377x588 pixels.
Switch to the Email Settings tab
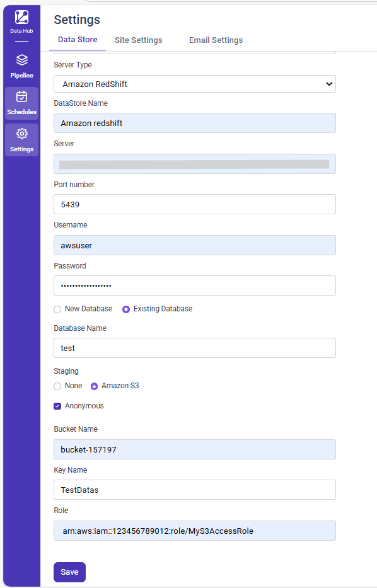tap(216, 40)
